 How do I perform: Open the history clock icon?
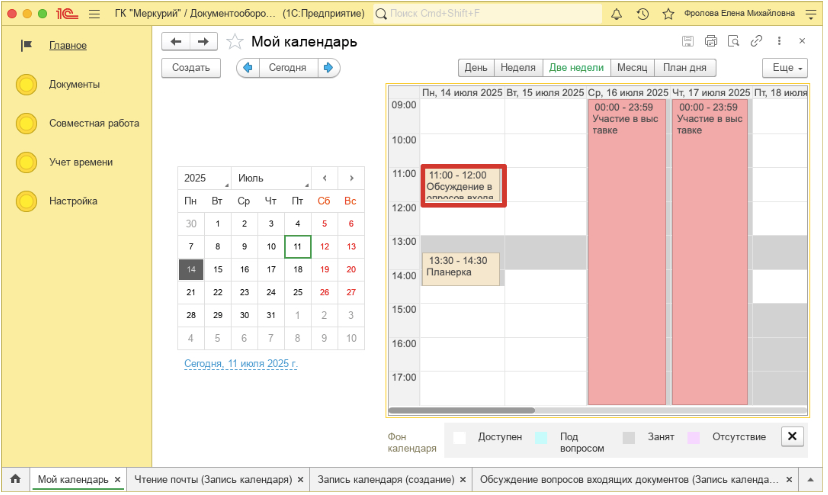coord(641,14)
